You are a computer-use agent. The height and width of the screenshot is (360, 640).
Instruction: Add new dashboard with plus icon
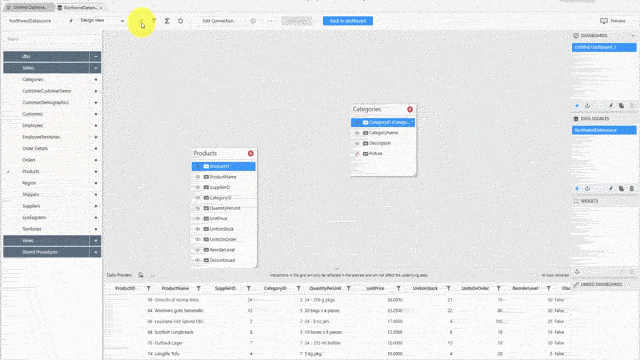coord(577,106)
